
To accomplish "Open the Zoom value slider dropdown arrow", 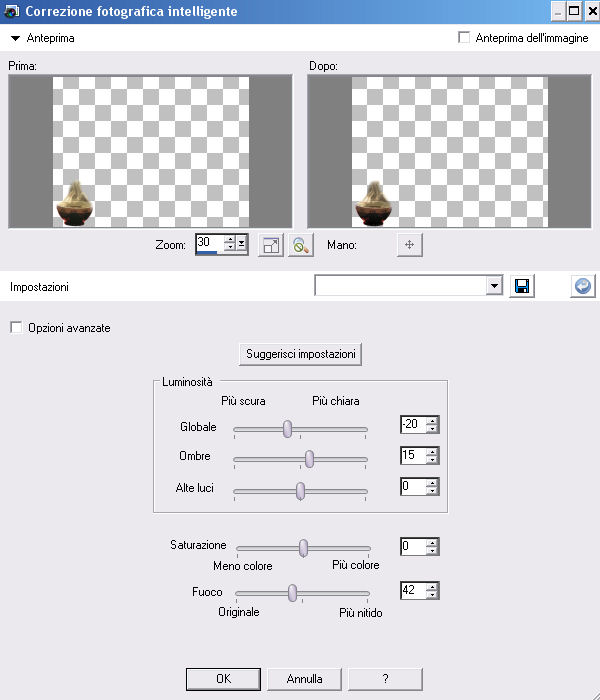I will (242, 243).
